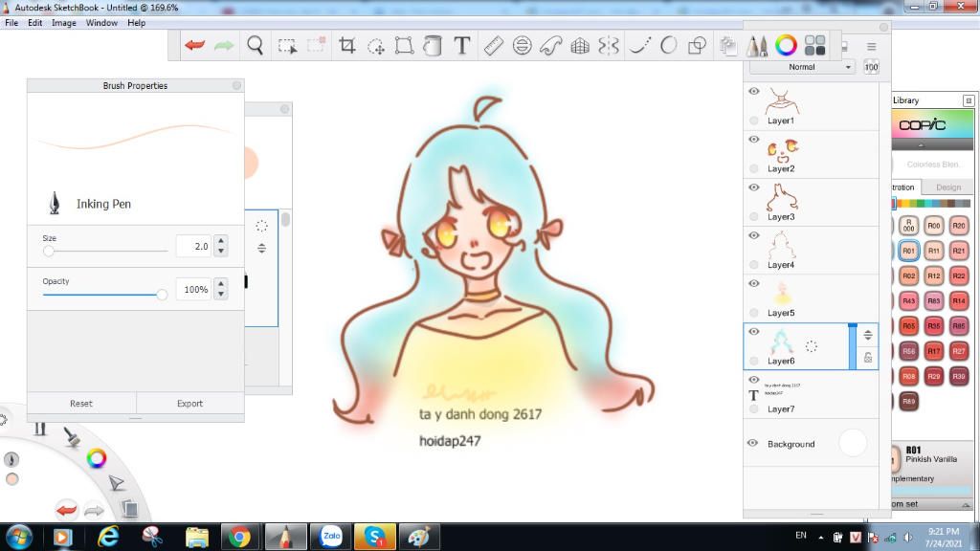Open the Help menu

point(136,23)
